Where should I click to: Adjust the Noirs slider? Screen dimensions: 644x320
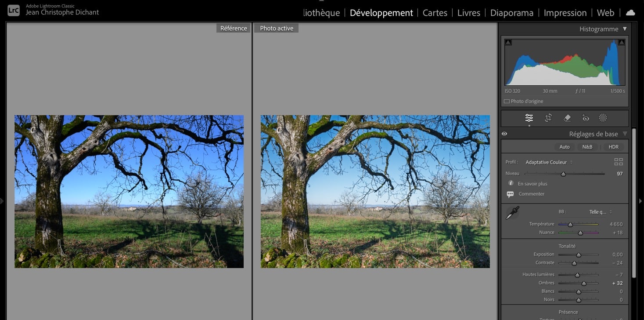[578, 300]
